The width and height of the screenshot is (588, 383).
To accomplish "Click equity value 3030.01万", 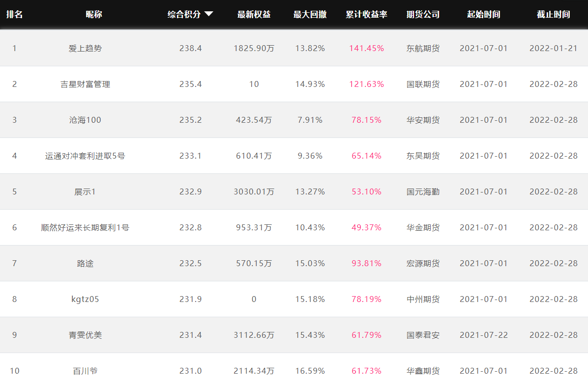I will pos(254,191).
